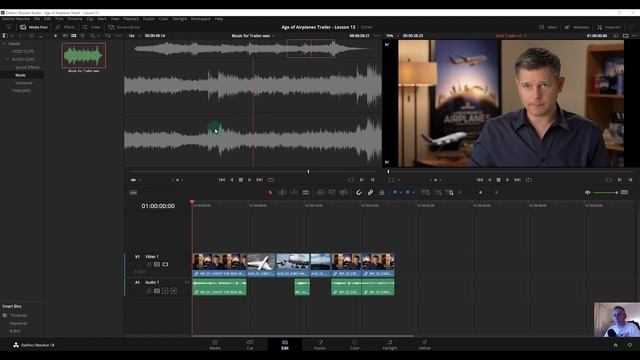The image size is (640, 360).
Task: Click the Insert Clip toolbar icon
Action: click(x=320, y=192)
